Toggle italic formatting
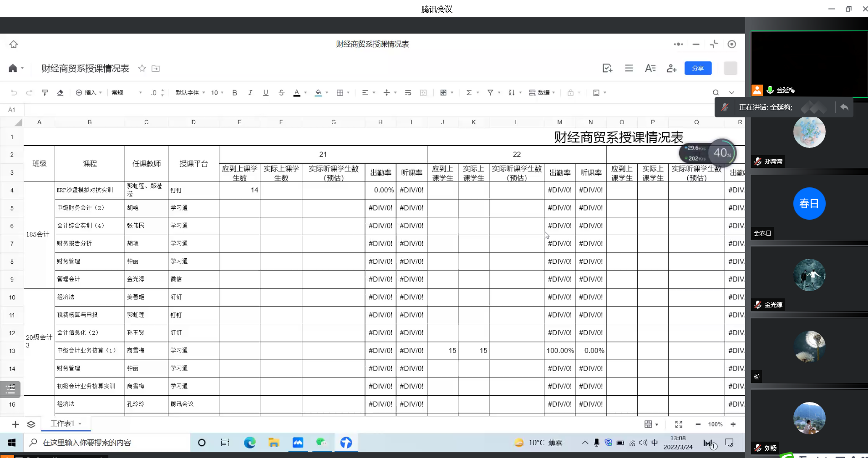 pyautogui.click(x=250, y=93)
